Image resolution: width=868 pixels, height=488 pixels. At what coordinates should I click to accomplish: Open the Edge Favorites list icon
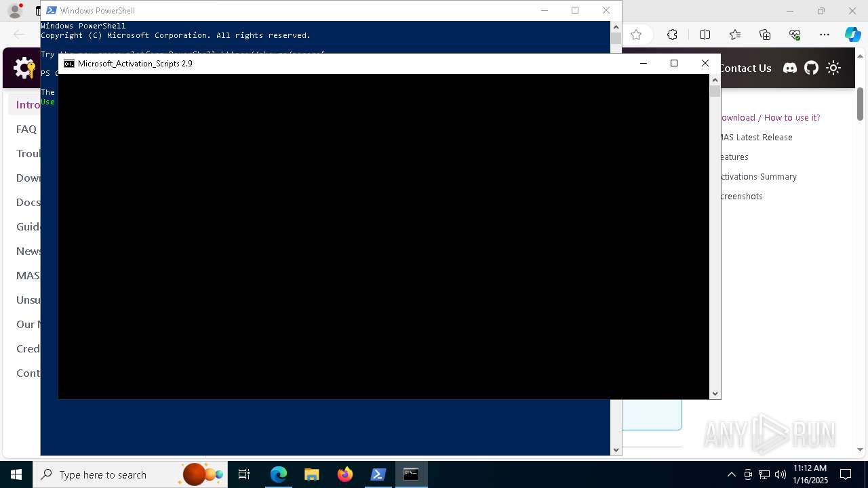click(x=735, y=35)
